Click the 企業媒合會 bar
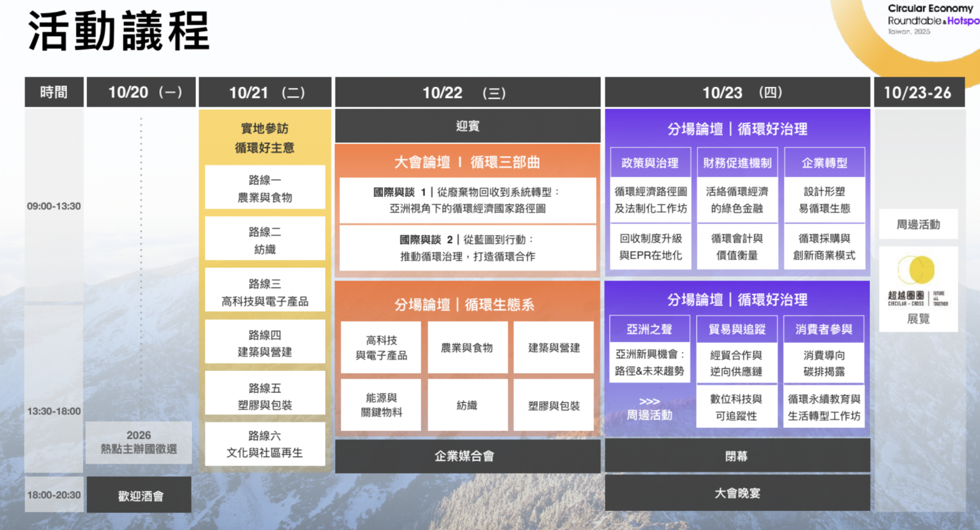 [x=467, y=456]
